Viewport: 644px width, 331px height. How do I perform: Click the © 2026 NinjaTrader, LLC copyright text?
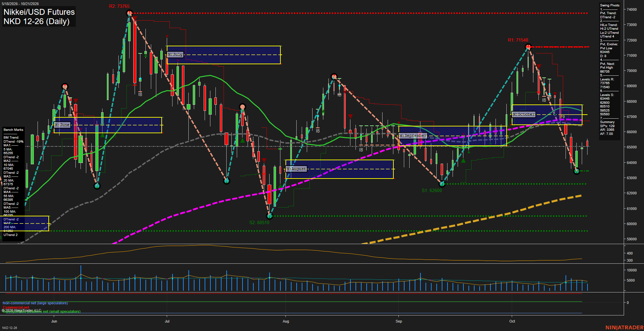pos(21,310)
